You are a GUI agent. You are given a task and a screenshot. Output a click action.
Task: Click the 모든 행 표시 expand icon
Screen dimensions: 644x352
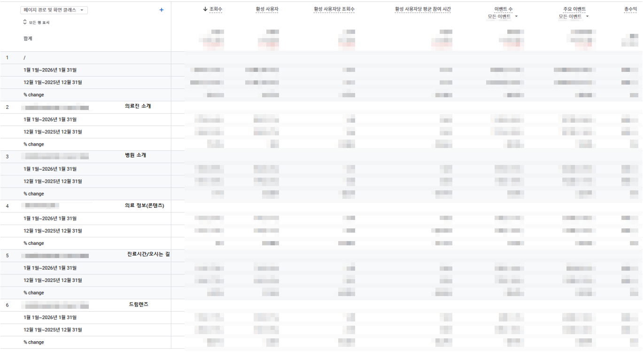pos(25,22)
